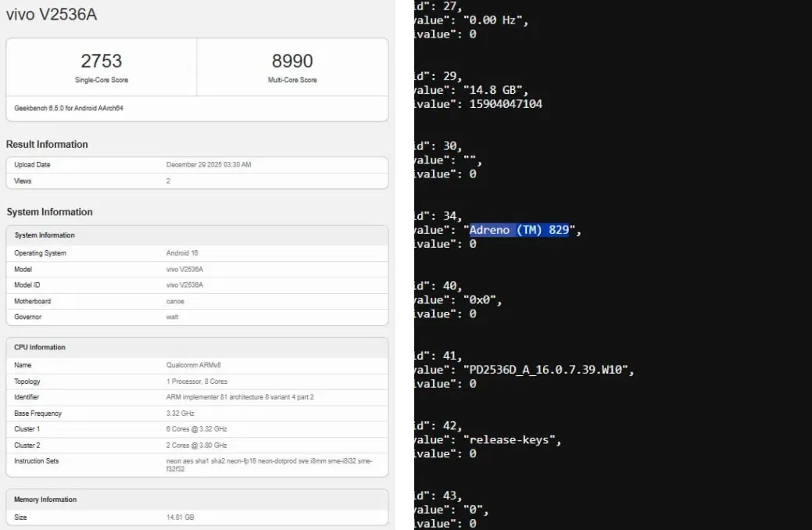The width and height of the screenshot is (812, 530).
Task: Click the "release-keys" value in JSON
Action: tap(510, 440)
